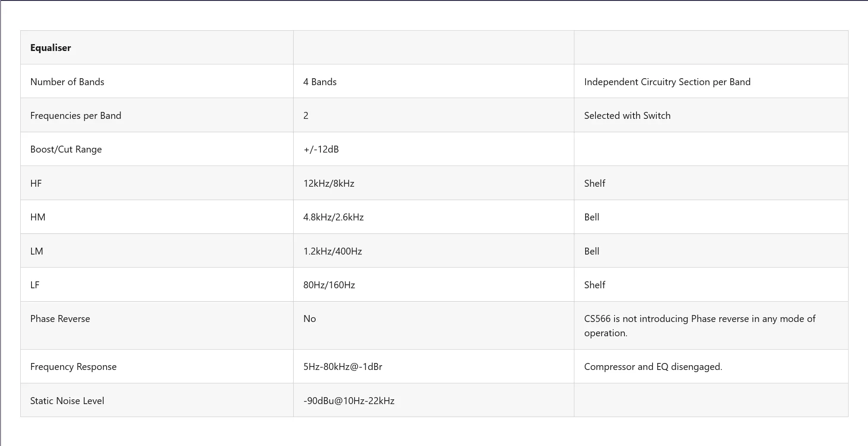This screenshot has width=868, height=446.
Task: Select Independent Circuitry Section per Band text
Action: (667, 82)
